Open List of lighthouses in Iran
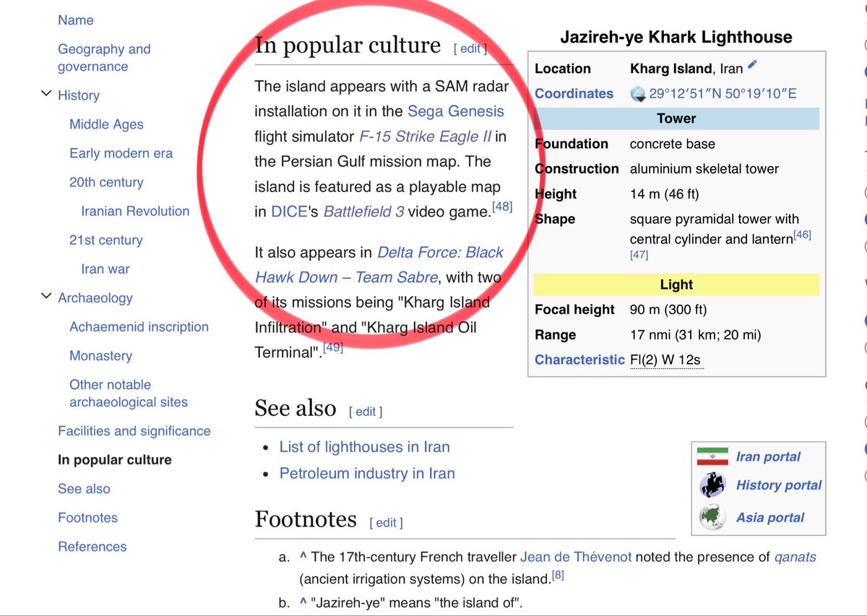 pyautogui.click(x=365, y=447)
